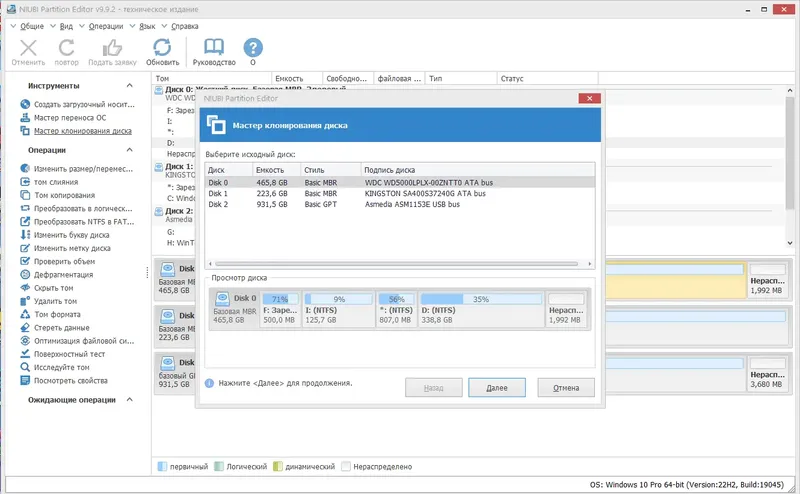Open Создать загрузочный носитель tool

[x=78, y=104]
